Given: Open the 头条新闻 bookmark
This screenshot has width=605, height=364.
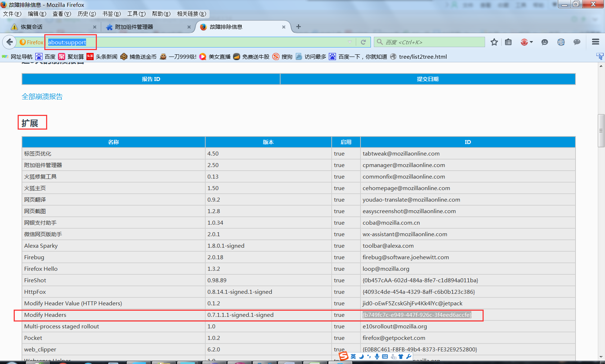Looking at the screenshot, I should click(x=102, y=57).
